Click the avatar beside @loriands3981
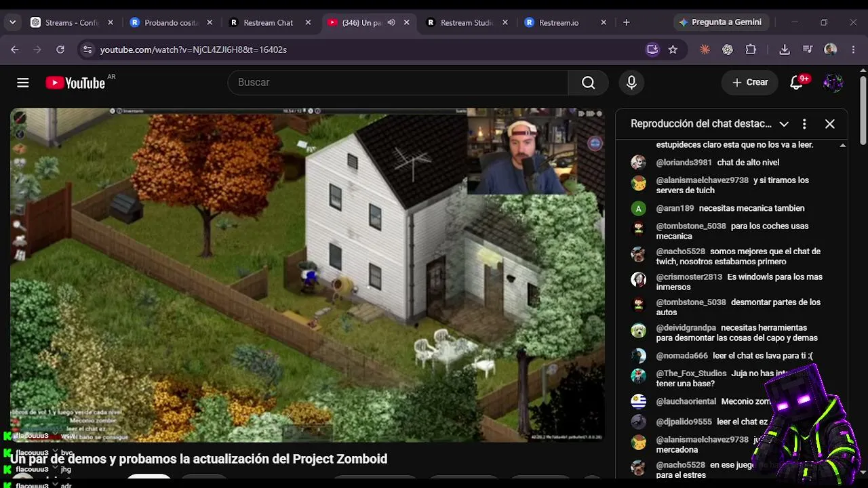The width and height of the screenshot is (868, 488). pos(638,163)
